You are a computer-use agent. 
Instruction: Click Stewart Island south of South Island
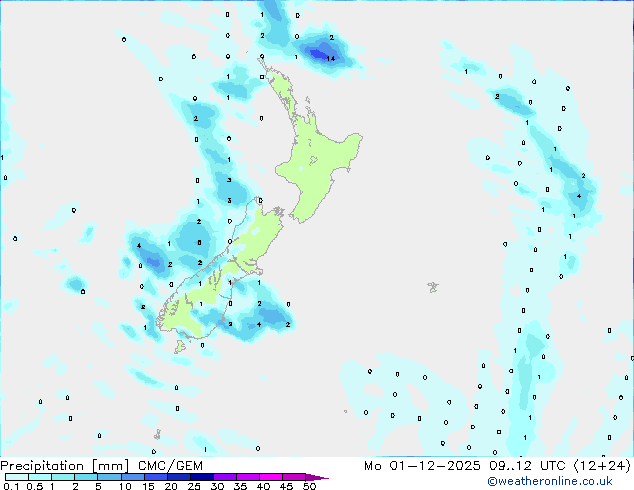[x=180, y=346]
